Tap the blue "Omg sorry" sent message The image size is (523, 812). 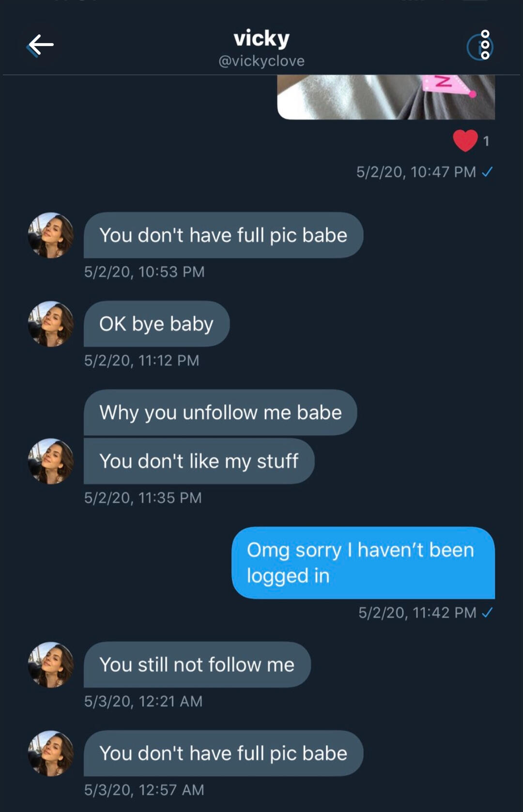tap(363, 563)
